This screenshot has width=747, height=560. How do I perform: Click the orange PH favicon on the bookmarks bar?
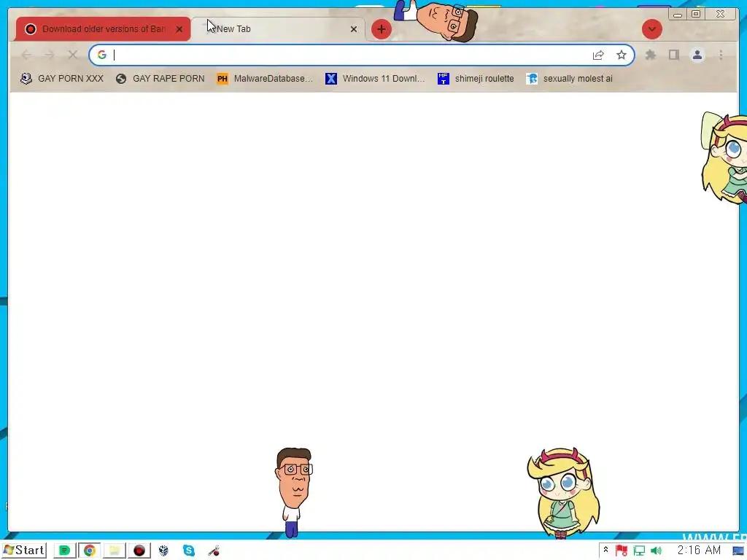click(222, 79)
